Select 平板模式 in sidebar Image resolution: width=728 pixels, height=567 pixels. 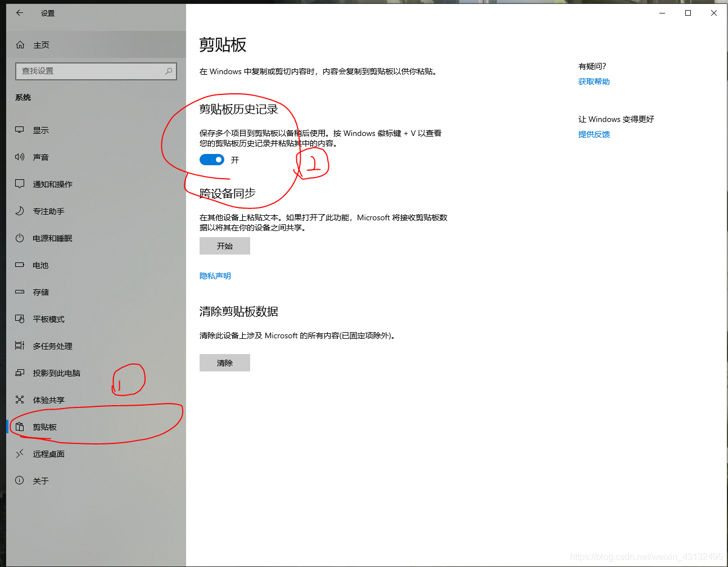pos(96,319)
